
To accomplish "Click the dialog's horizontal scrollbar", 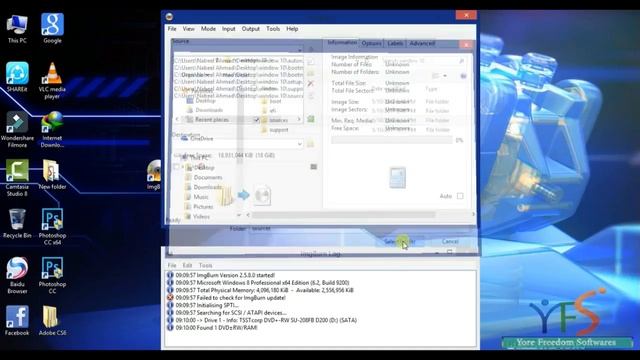I will (x=343, y=215).
